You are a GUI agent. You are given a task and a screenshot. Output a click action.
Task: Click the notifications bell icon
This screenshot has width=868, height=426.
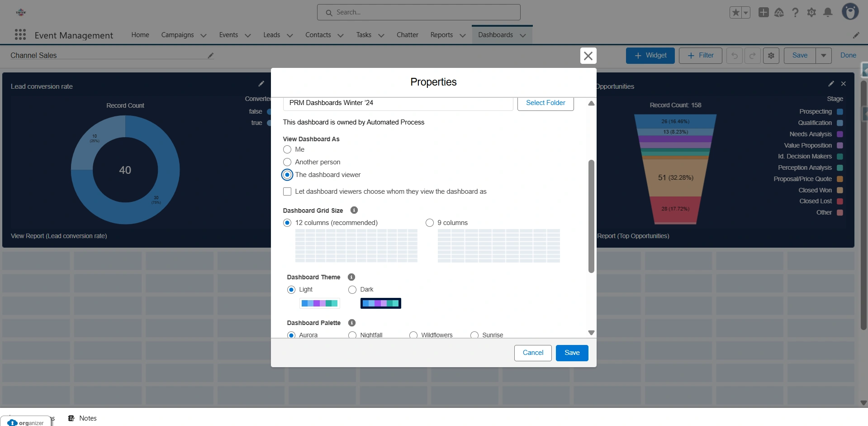828,12
